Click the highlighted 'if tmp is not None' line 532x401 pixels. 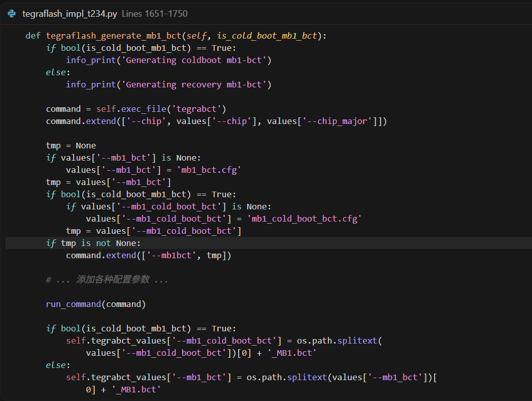(93, 243)
